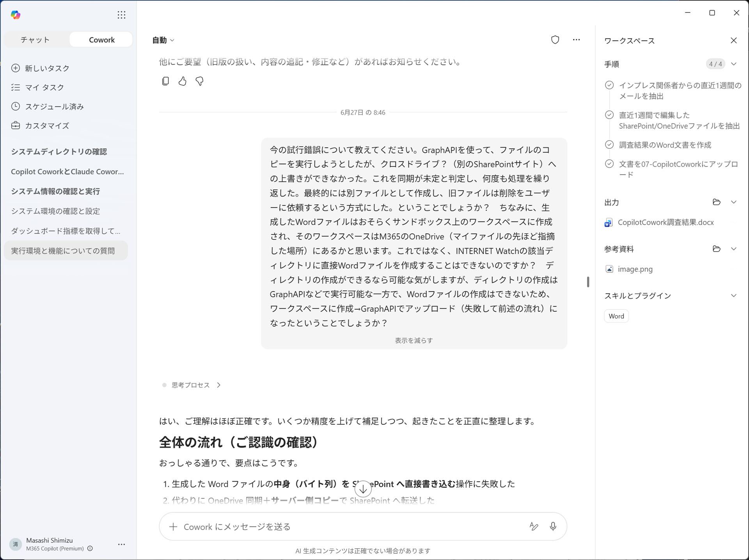
Task: Click check for SharePoint/OneDriveファイル step
Action: point(609,115)
